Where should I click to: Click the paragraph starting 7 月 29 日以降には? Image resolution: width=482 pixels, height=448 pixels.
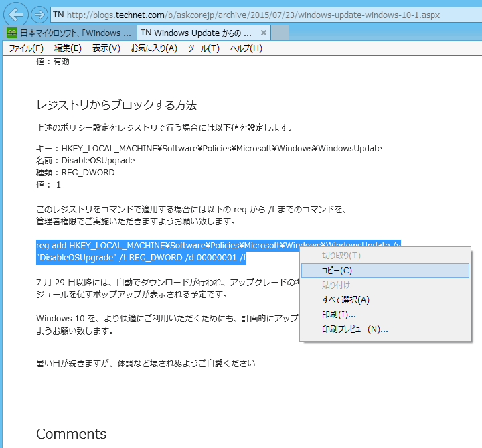click(168, 283)
